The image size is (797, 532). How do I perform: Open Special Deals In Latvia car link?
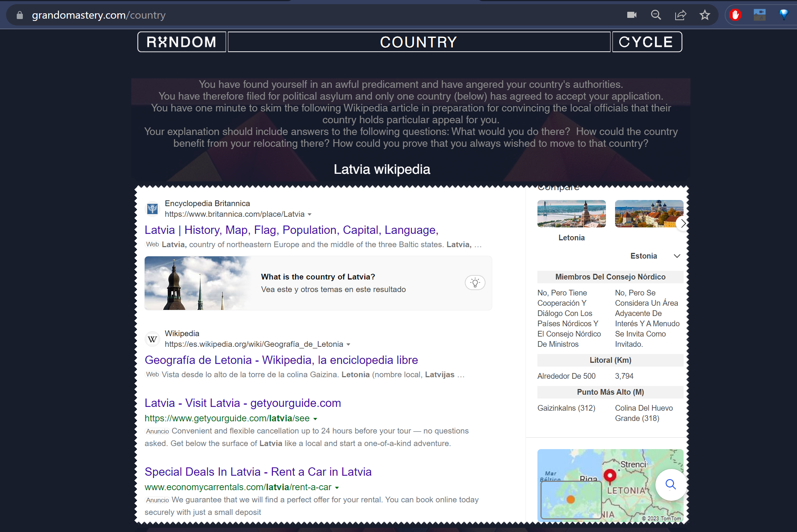pyautogui.click(x=258, y=472)
